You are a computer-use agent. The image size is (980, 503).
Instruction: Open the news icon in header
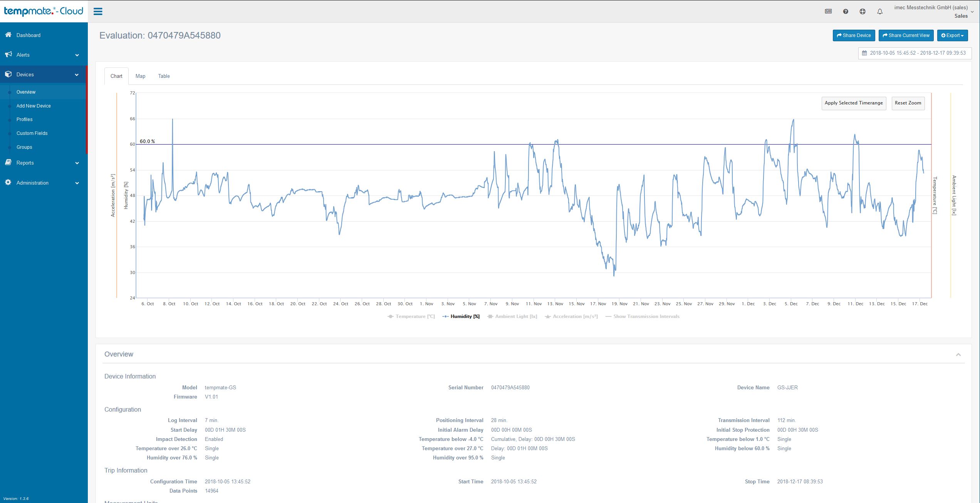(x=828, y=12)
